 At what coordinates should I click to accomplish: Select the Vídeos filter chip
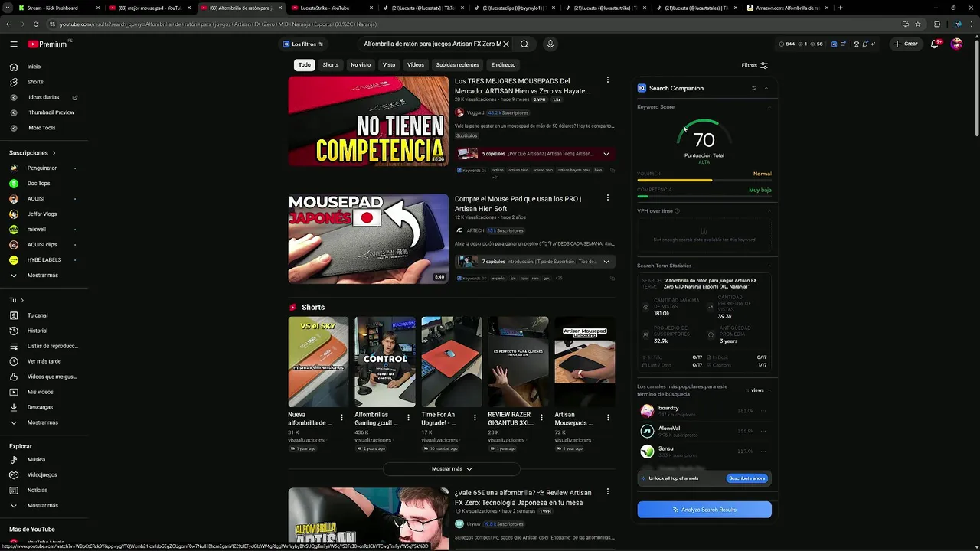click(416, 65)
